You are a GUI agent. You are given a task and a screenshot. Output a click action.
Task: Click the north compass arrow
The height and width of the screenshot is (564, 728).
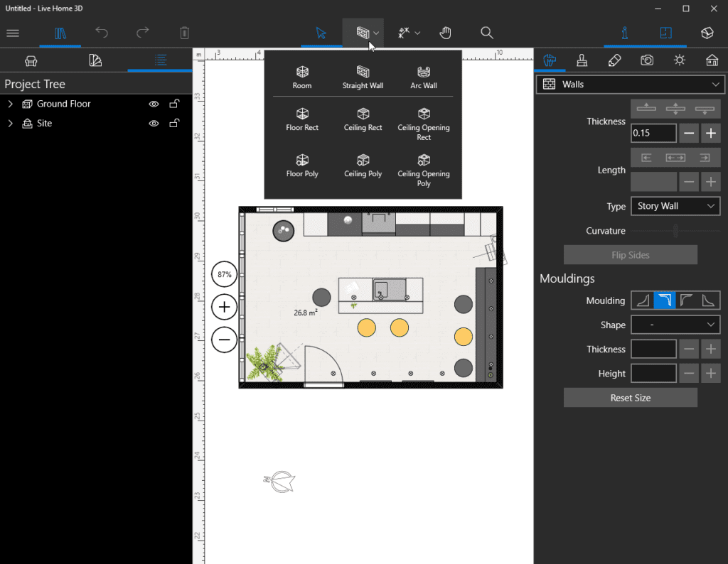[279, 482]
